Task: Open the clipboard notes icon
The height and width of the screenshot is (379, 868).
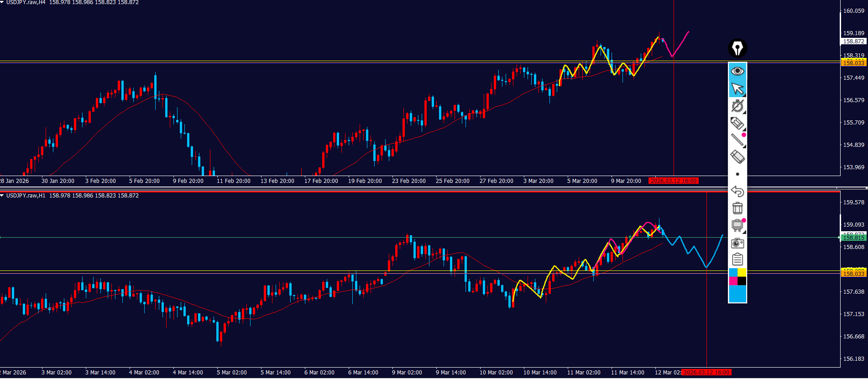Action: tap(737, 260)
